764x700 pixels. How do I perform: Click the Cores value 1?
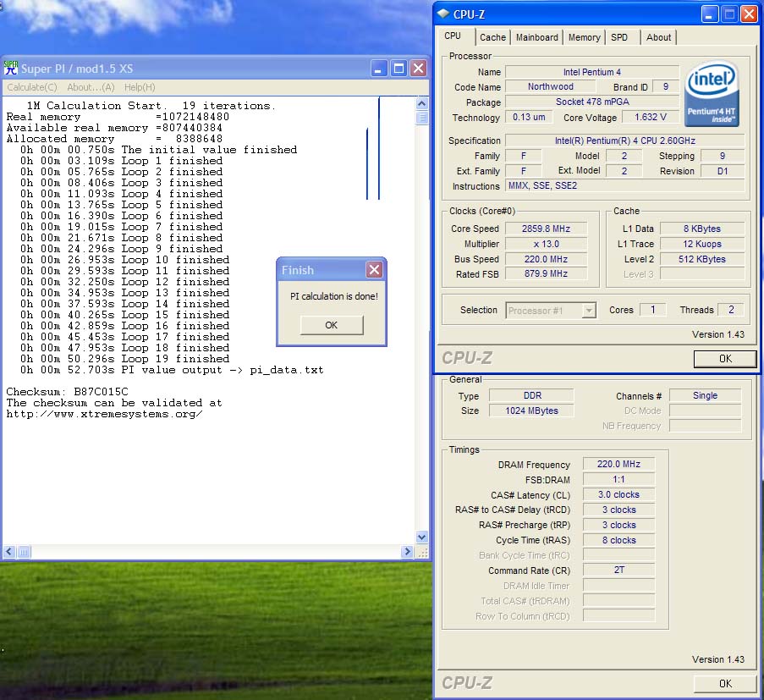(x=652, y=310)
